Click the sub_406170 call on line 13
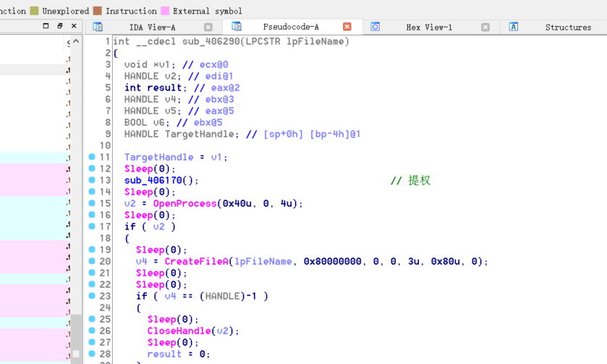 [x=153, y=180]
